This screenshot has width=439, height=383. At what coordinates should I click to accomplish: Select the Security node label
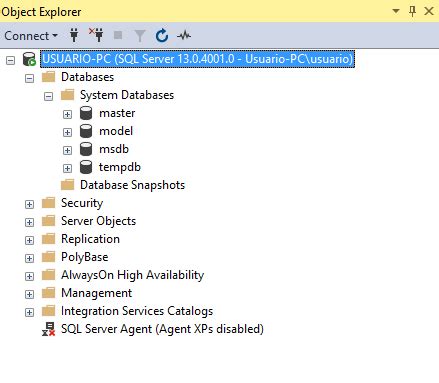click(82, 203)
